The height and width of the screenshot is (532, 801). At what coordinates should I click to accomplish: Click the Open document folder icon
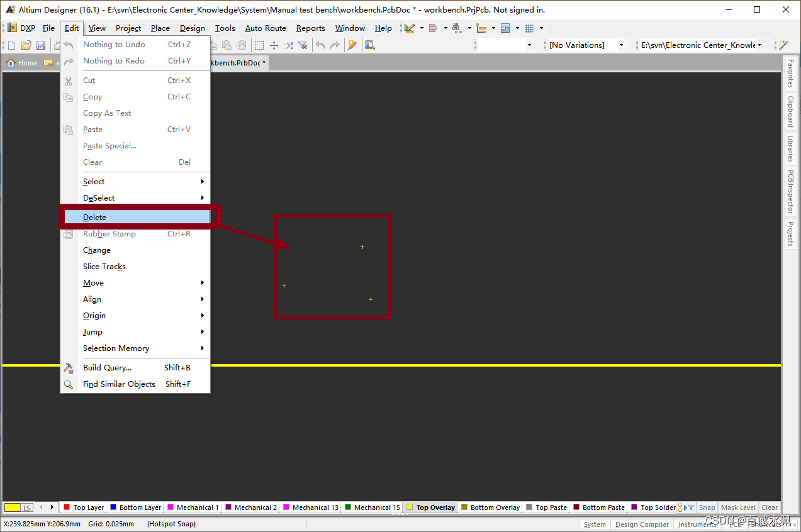(x=26, y=45)
